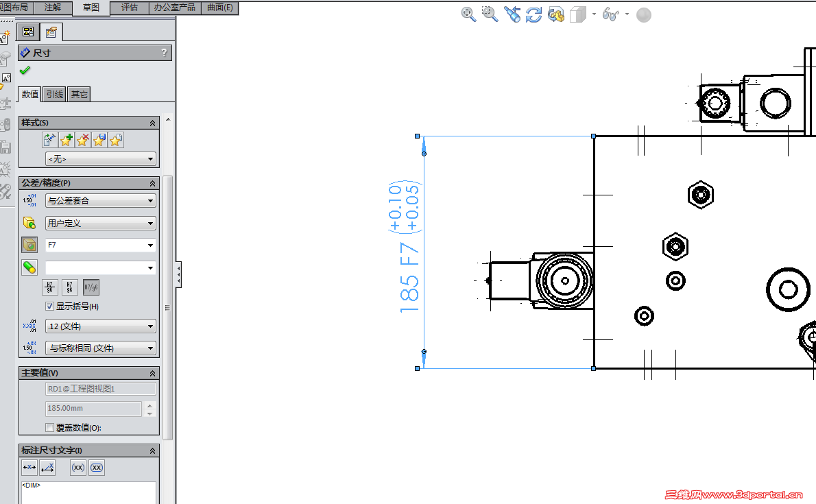
Task: Click the load style star icon
Action: pos(116,139)
